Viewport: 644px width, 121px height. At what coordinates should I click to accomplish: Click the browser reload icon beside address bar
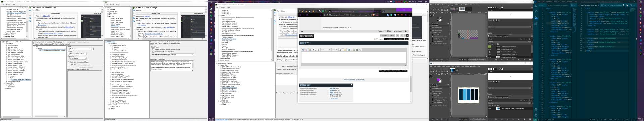click(307, 15)
